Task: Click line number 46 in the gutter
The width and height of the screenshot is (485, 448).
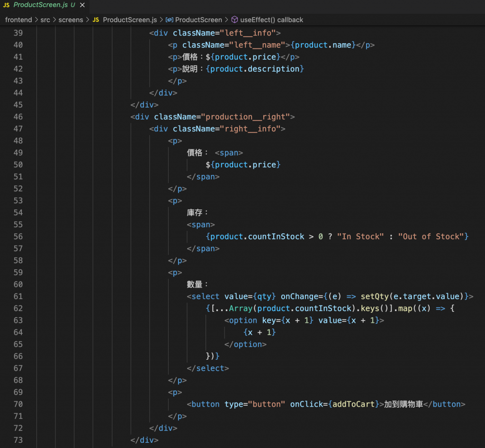Action: [x=18, y=117]
